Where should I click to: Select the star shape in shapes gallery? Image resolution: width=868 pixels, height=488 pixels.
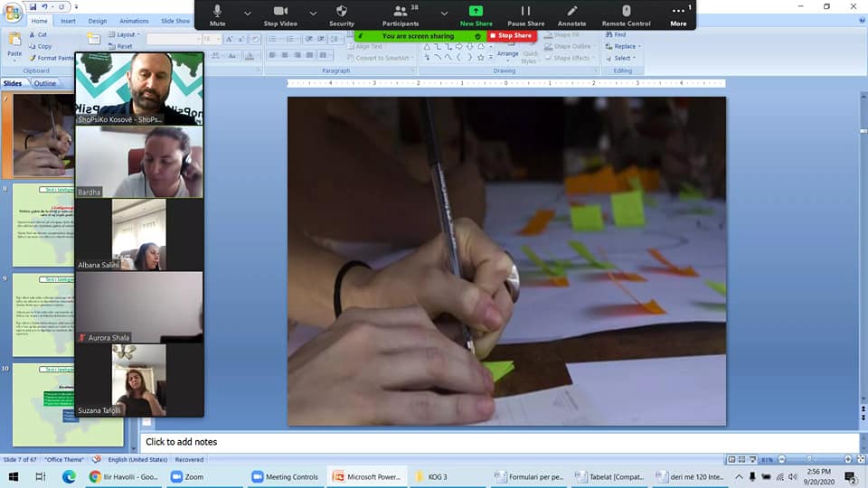[480, 58]
